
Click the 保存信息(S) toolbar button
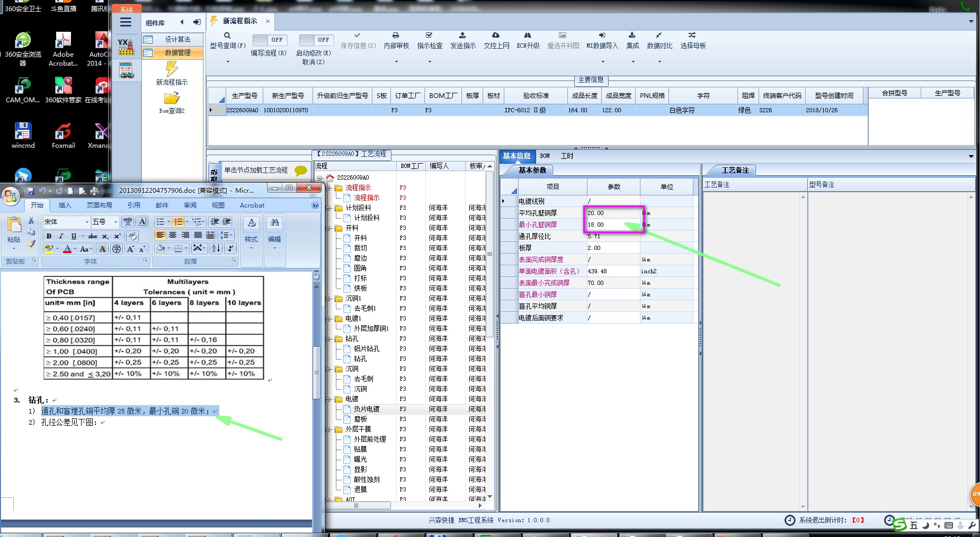coord(358,41)
